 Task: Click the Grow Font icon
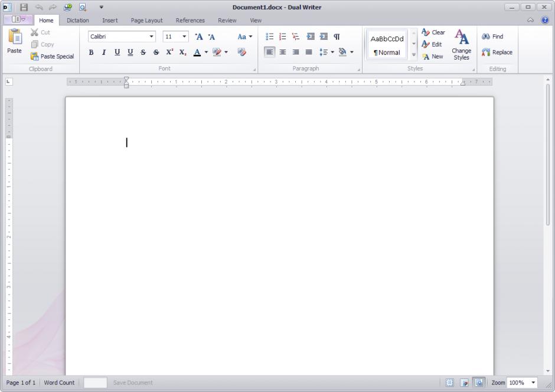[x=199, y=37]
